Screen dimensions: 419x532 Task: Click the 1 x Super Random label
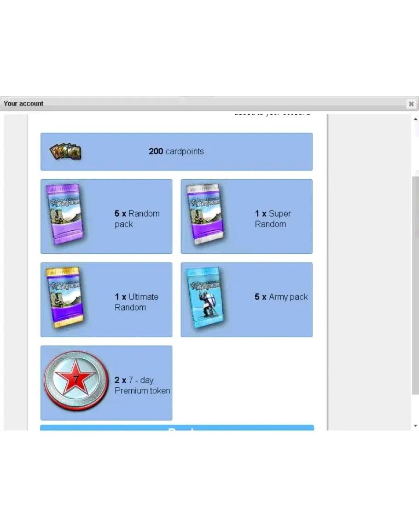(x=273, y=219)
